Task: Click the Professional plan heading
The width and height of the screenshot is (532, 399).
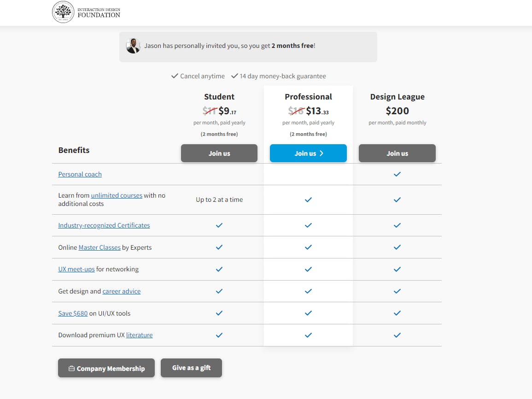Action: click(308, 97)
